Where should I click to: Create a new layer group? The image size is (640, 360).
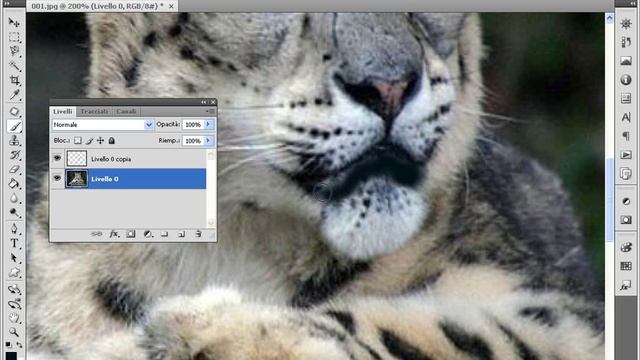164,234
